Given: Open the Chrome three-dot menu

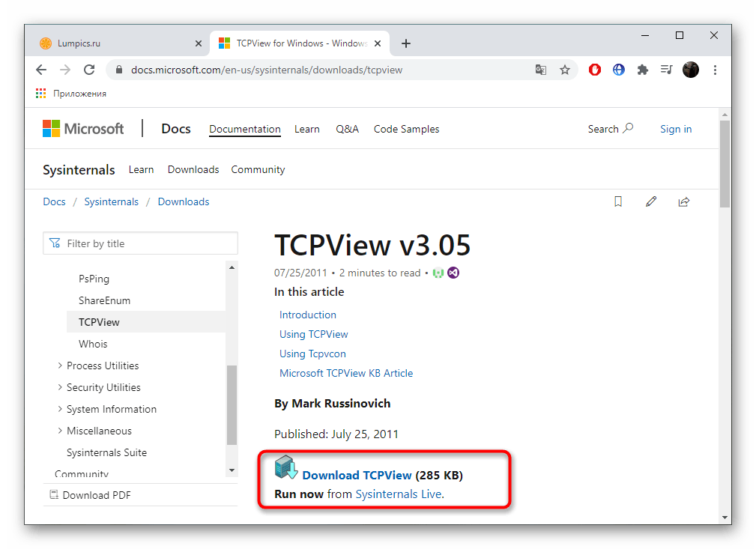Looking at the screenshot, I should [x=715, y=70].
